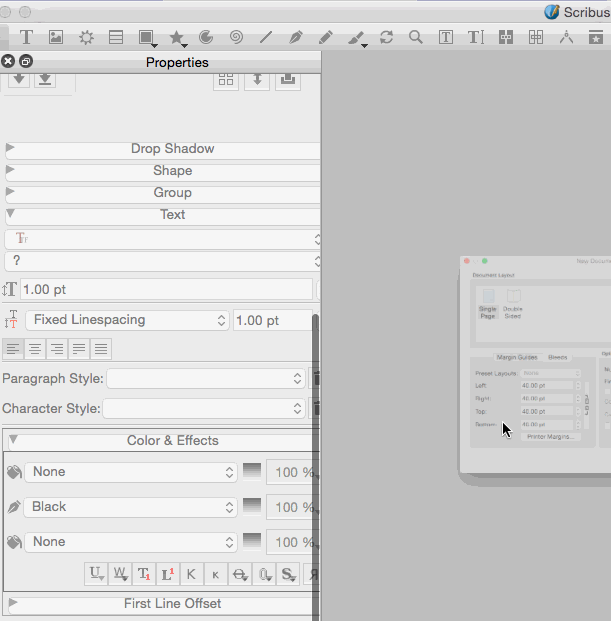Toggle Strikethrough text effect button
The height and width of the screenshot is (621, 611).
pos(240,574)
